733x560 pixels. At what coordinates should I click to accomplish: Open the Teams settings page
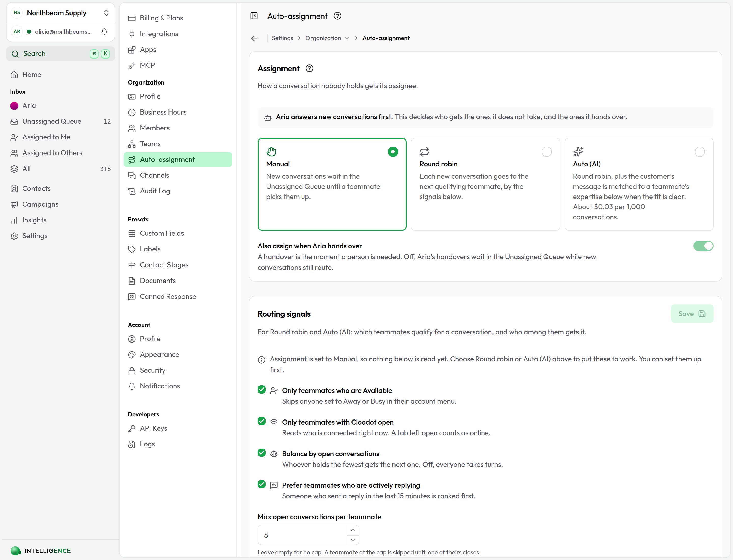click(178, 144)
